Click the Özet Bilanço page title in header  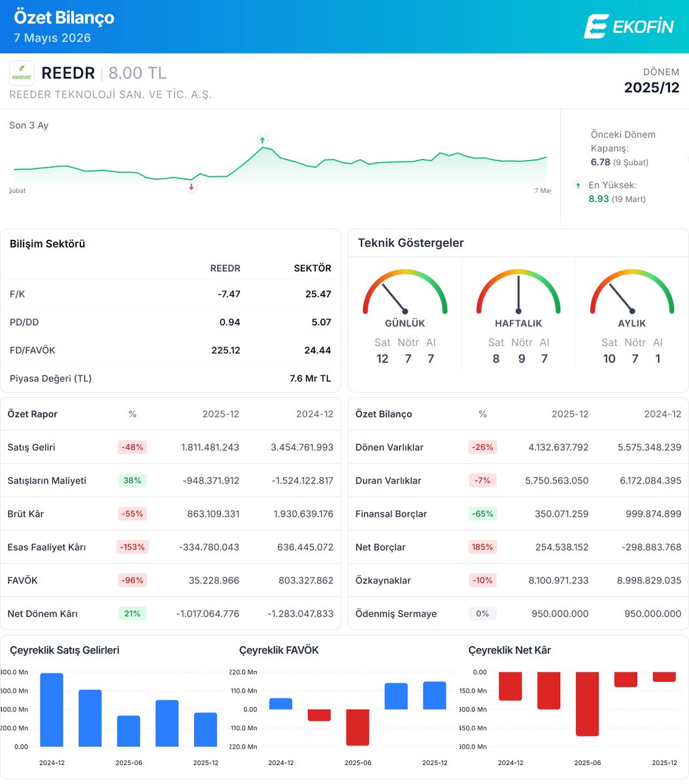64,18
